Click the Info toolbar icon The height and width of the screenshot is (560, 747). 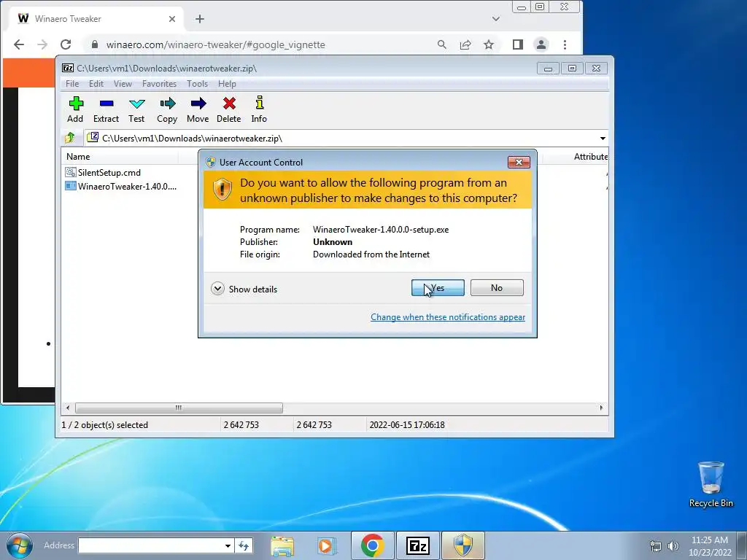259,109
